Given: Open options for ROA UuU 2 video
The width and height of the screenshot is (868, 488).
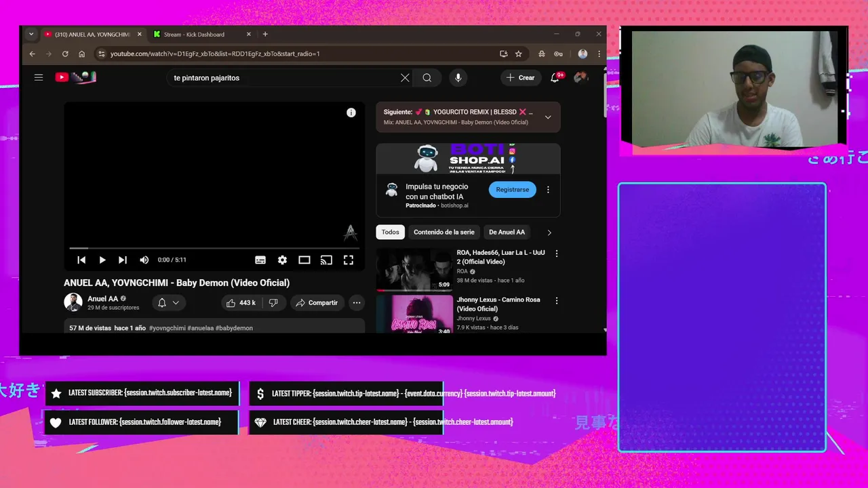Looking at the screenshot, I should pos(557,253).
